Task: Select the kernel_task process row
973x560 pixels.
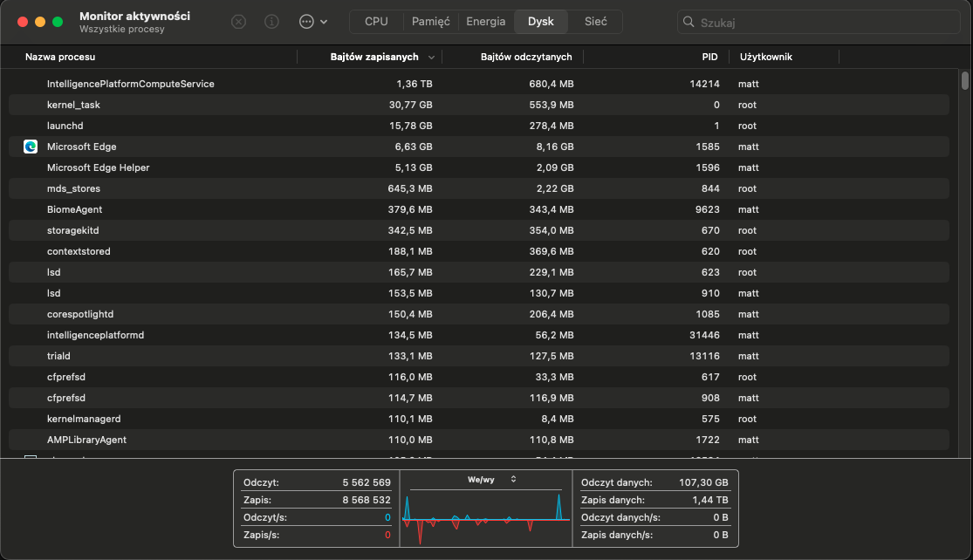Action: pos(479,105)
